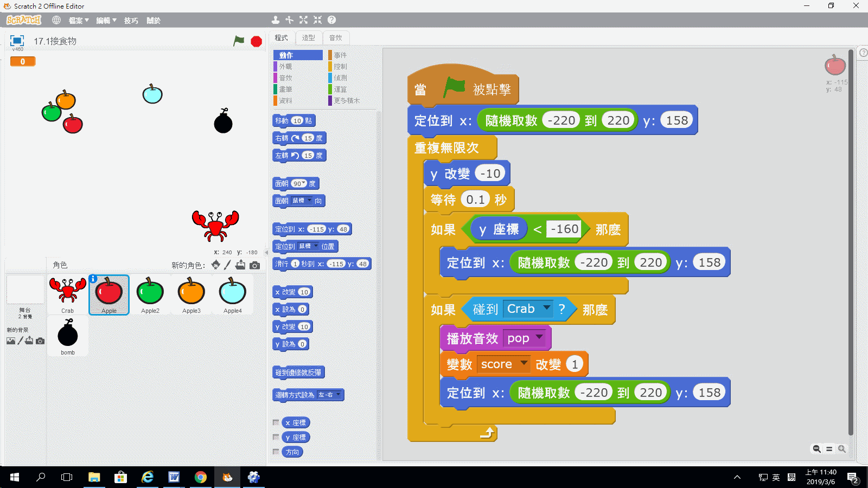The width and height of the screenshot is (868, 488).
Task: Open the pop sound dropdown
Action: tap(539, 337)
